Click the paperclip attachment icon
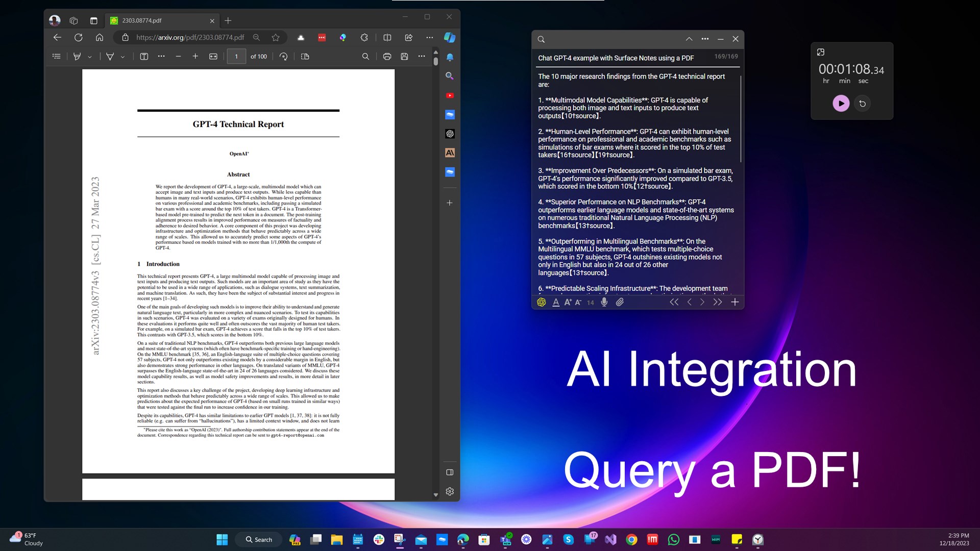 pyautogui.click(x=620, y=302)
